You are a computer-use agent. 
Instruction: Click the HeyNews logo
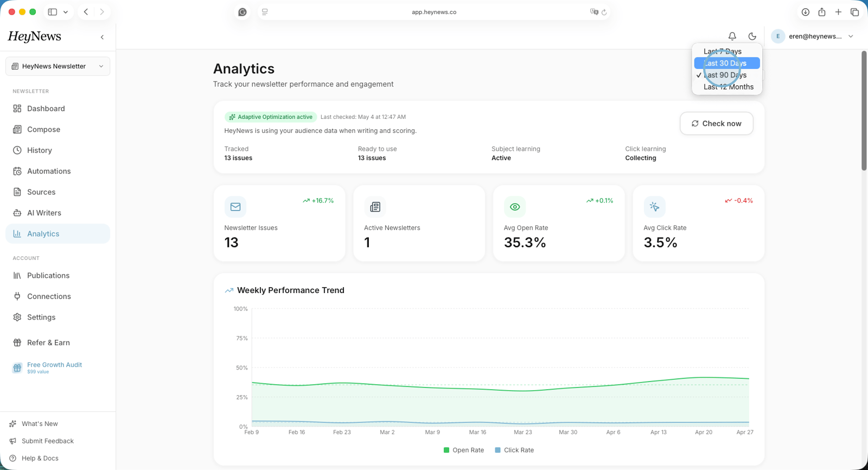coord(34,36)
